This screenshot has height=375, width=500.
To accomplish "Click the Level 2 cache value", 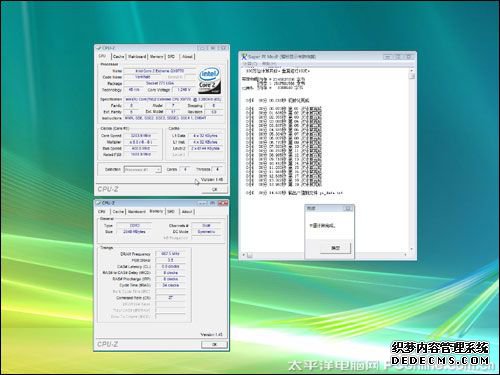I will click(x=205, y=148).
